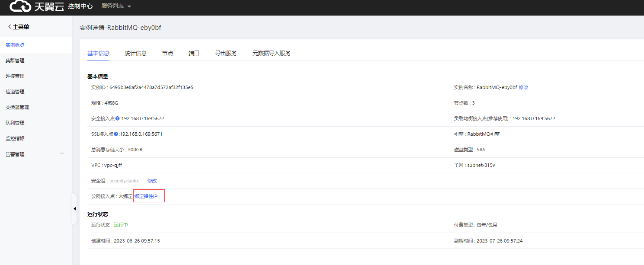Click the 引擎 value RabbitMQ引擎
The image size is (644, 265).
coord(484,134)
